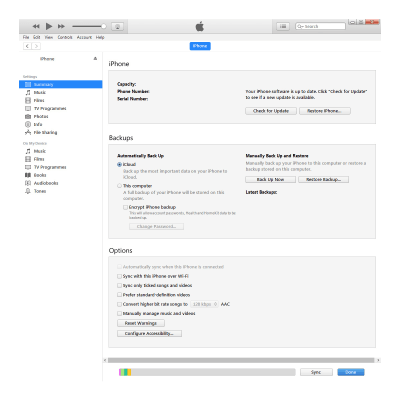This screenshot has width=400, height=400.
Task: Click Restore iPhone button
Action: tap(324, 111)
